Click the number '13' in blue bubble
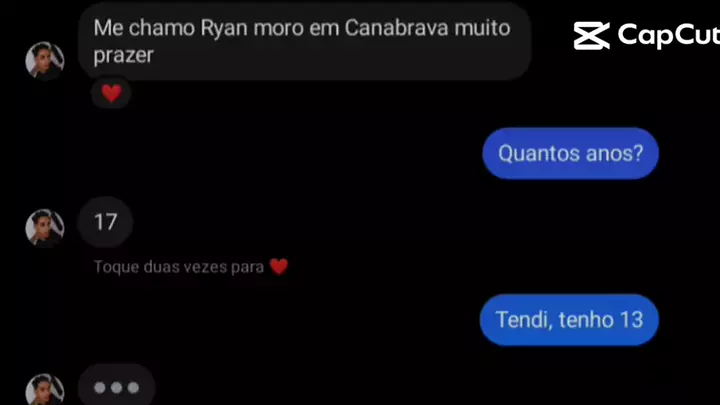720x405 pixels. click(631, 320)
